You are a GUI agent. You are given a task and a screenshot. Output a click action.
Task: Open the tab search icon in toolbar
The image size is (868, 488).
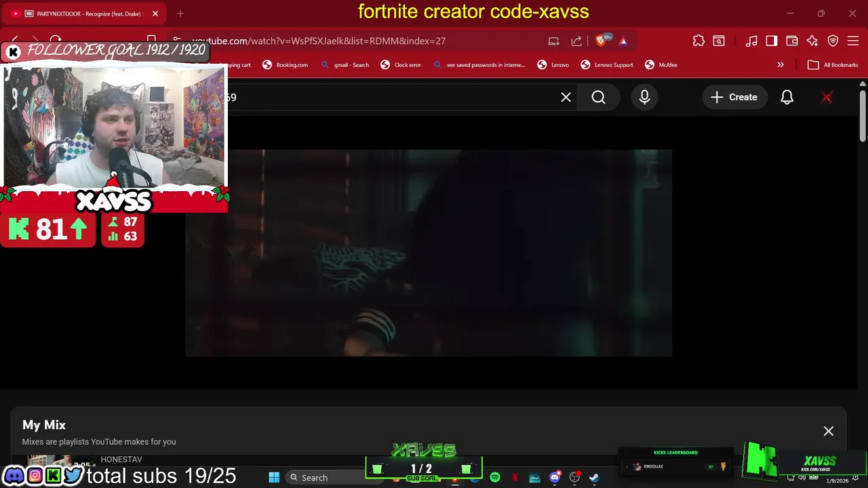click(719, 41)
